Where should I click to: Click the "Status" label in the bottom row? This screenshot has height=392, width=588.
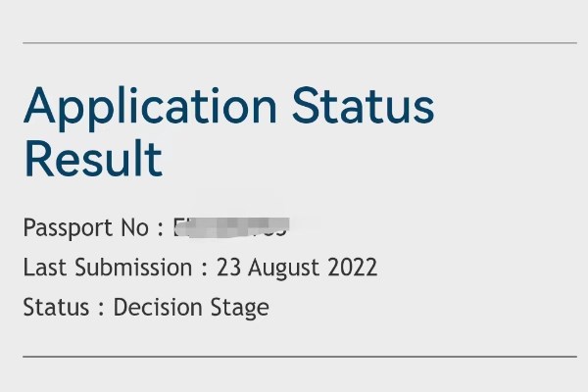click(x=58, y=307)
